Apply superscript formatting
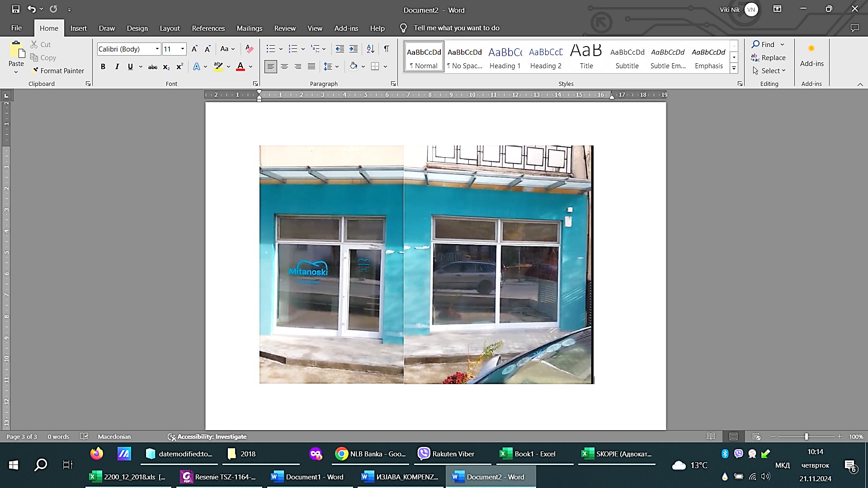The image size is (868, 488). click(179, 67)
